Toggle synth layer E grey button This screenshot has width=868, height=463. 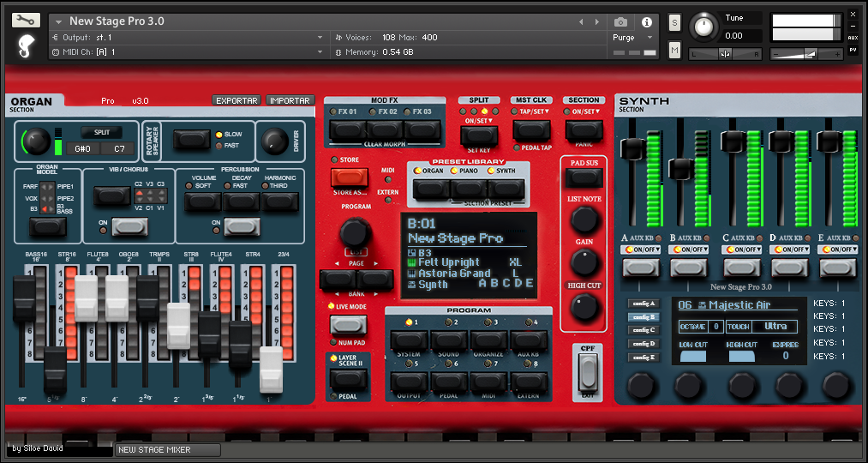click(x=838, y=268)
